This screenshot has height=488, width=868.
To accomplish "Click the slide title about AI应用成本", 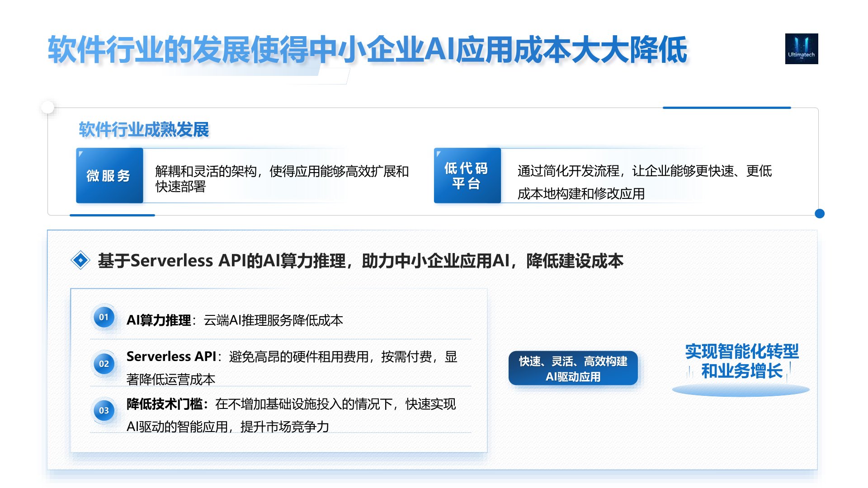I will coord(367,50).
